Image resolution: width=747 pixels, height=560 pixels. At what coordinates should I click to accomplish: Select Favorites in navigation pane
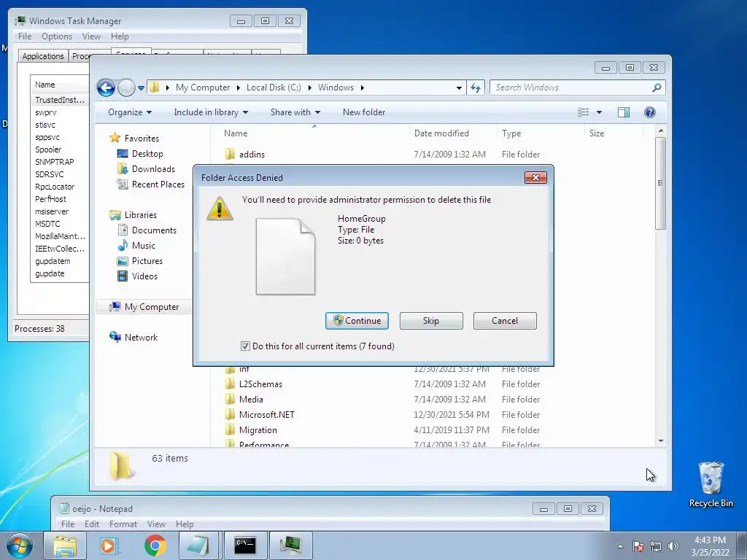134,138
